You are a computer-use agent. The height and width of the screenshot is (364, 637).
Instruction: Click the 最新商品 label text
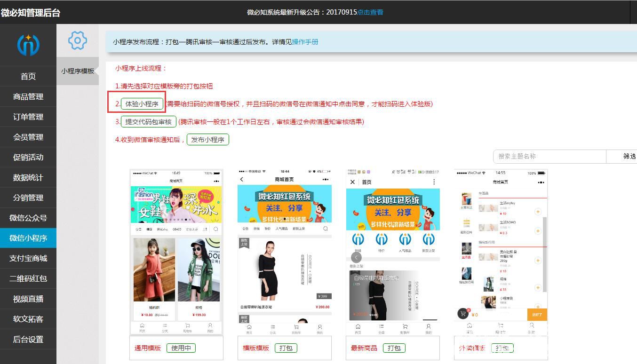click(x=364, y=348)
